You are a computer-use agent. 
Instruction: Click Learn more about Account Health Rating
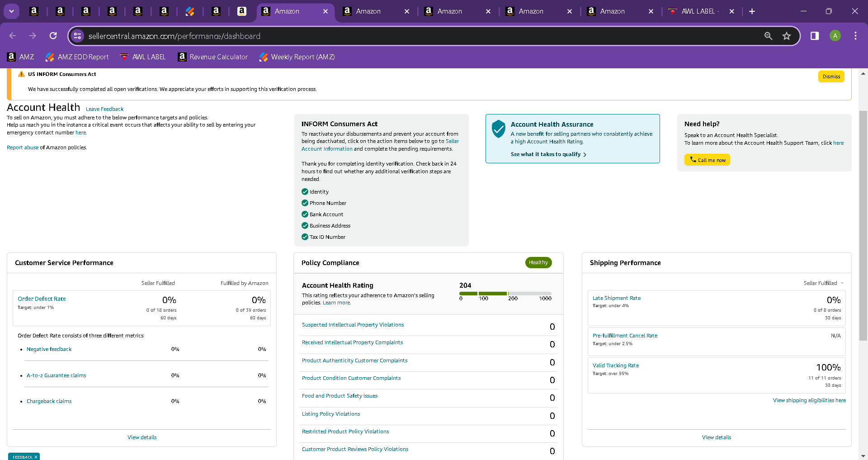pyautogui.click(x=336, y=303)
